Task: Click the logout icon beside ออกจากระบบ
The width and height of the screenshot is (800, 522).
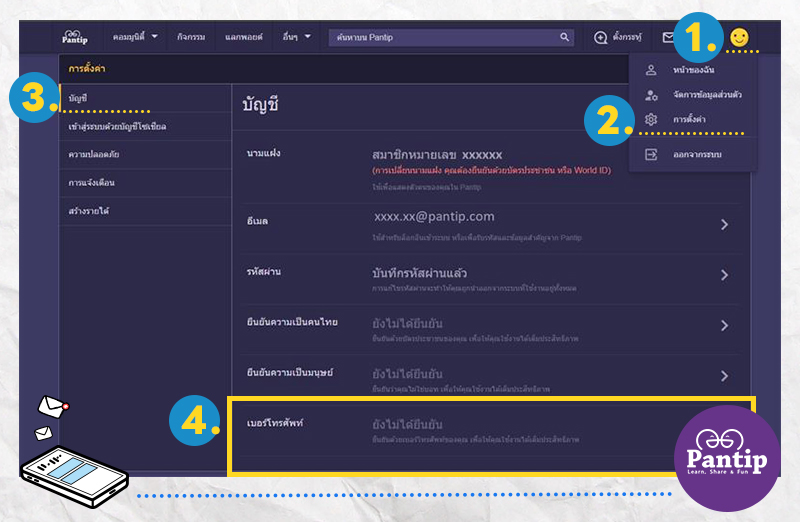Action: [x=651, y=155]
